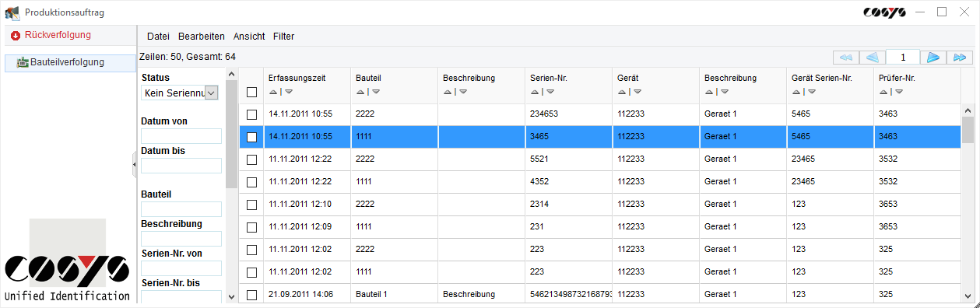Sort the Beschreibung column after Gerät descending
Screen dimensions: 980x308
pos(724,92)
